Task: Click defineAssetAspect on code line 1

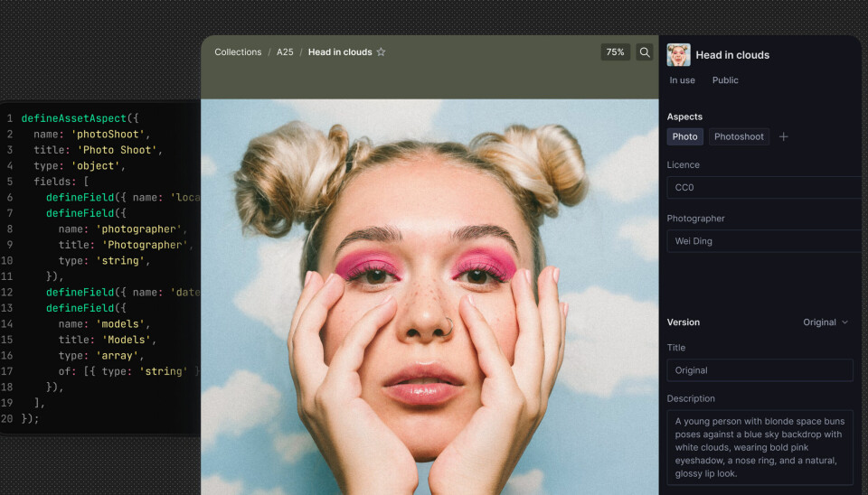Action: click(x=73, y=118)
